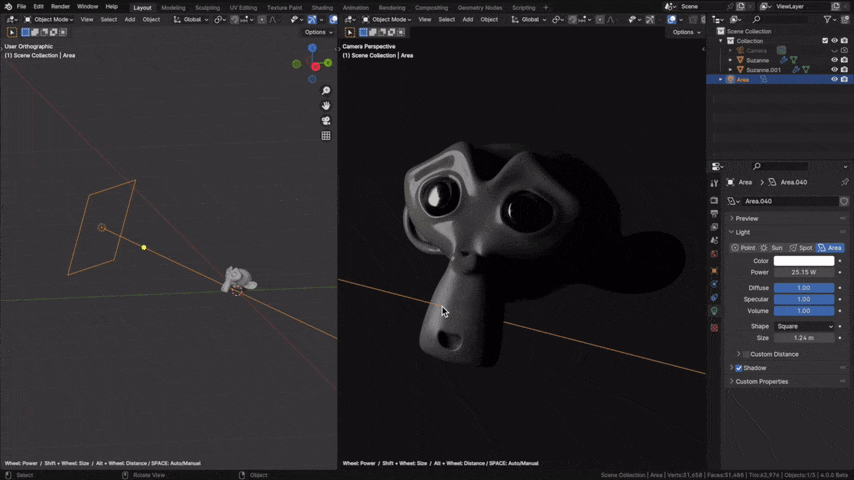Toggle Suzanne.001 visibility eye in outliner
The width and height of the screenshot is (854, 480).
834,70
